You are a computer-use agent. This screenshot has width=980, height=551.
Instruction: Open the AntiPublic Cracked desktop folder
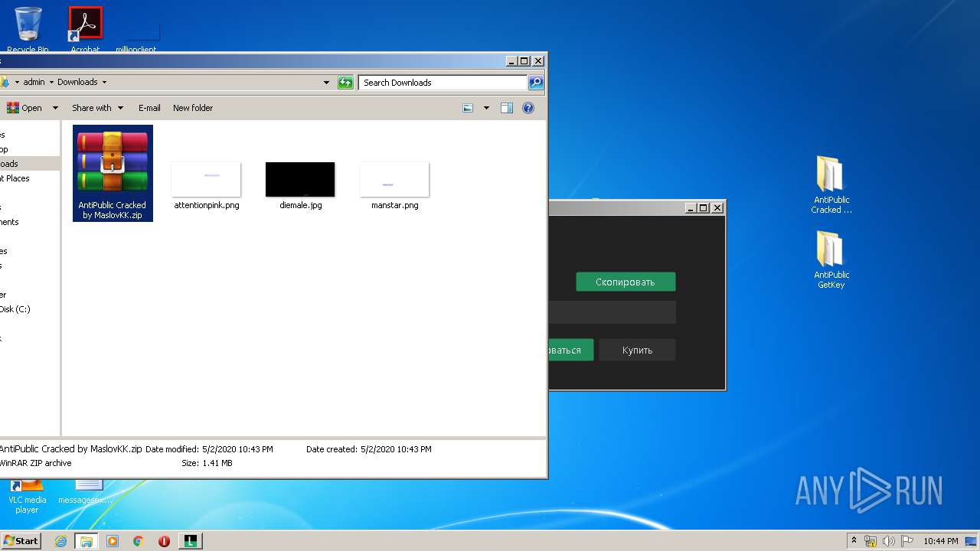coord(831,184)
